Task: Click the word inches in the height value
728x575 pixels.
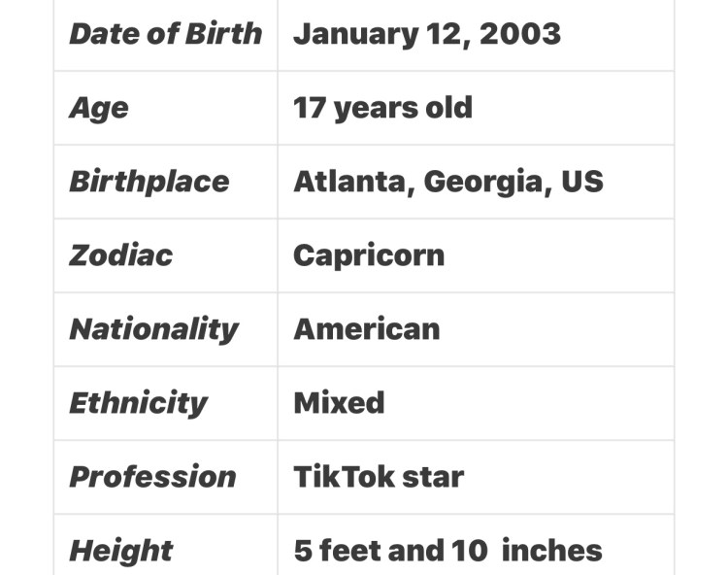Action: [552, 551]
